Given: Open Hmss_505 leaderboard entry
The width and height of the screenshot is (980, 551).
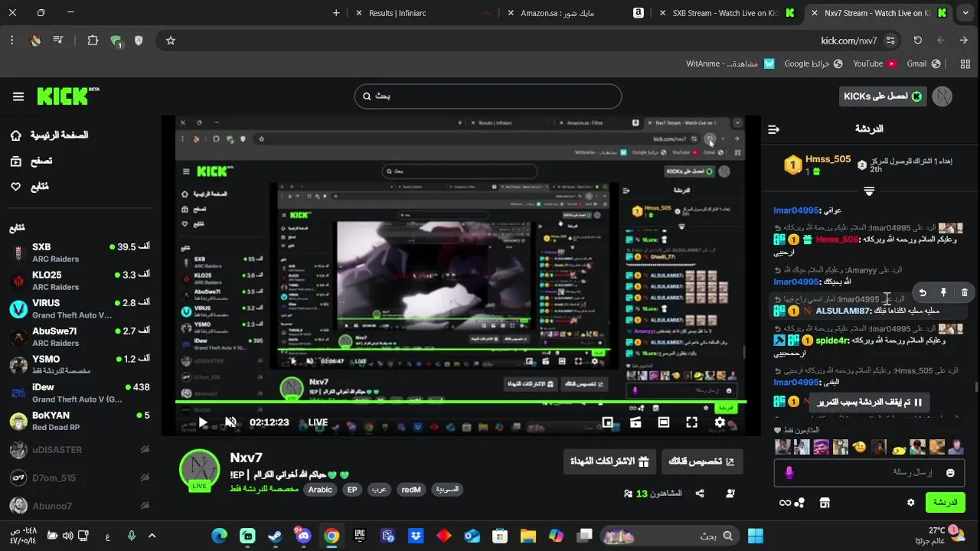Looking at the screenshot, I should [x=817, y=165].
